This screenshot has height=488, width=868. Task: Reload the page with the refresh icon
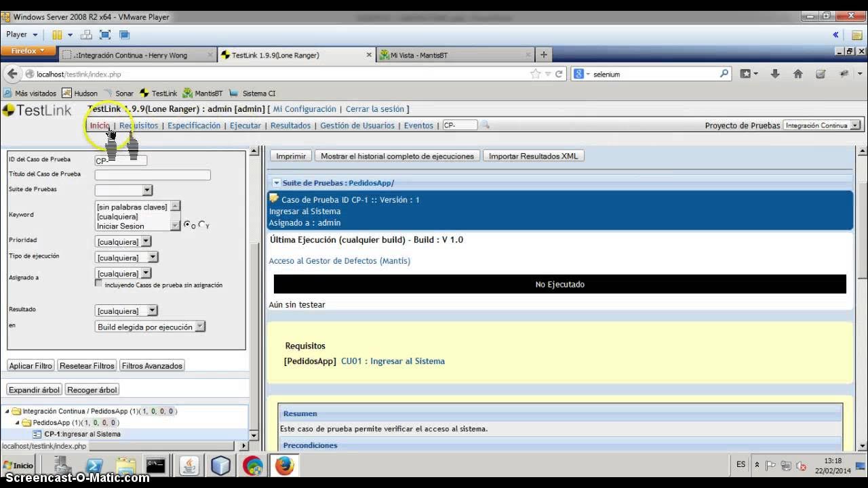tap(559, 74)
